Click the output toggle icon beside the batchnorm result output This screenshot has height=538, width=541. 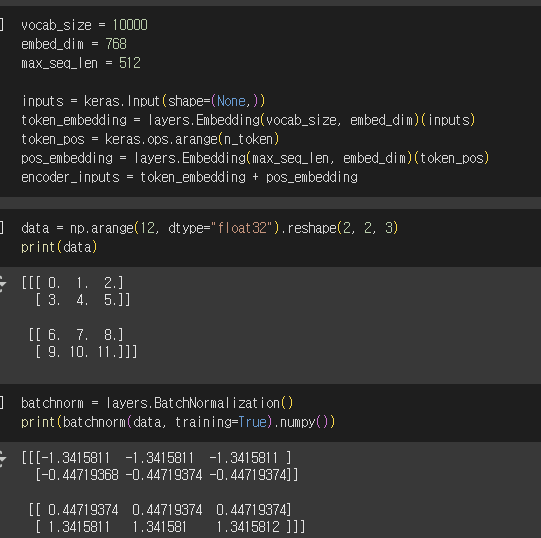(x=2, y=459)
